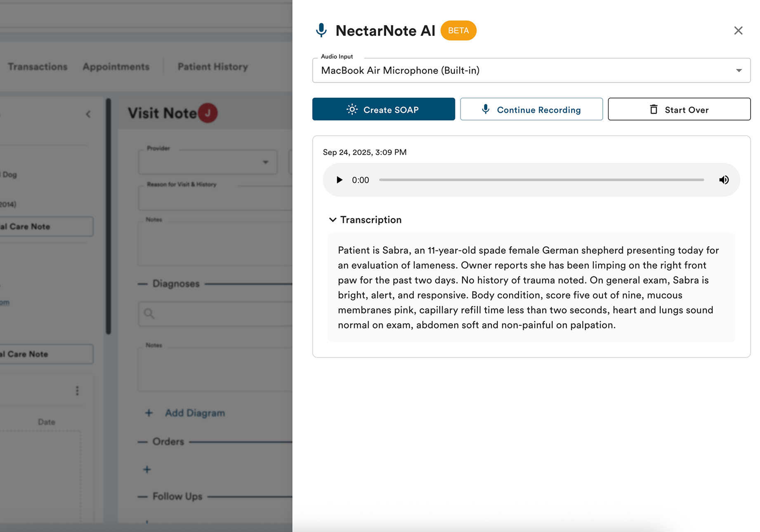Screen dimensions: 760x532
Task: Click the three-dot menu in sidebar
Action: pyautogui.click(x=77, y=391)
